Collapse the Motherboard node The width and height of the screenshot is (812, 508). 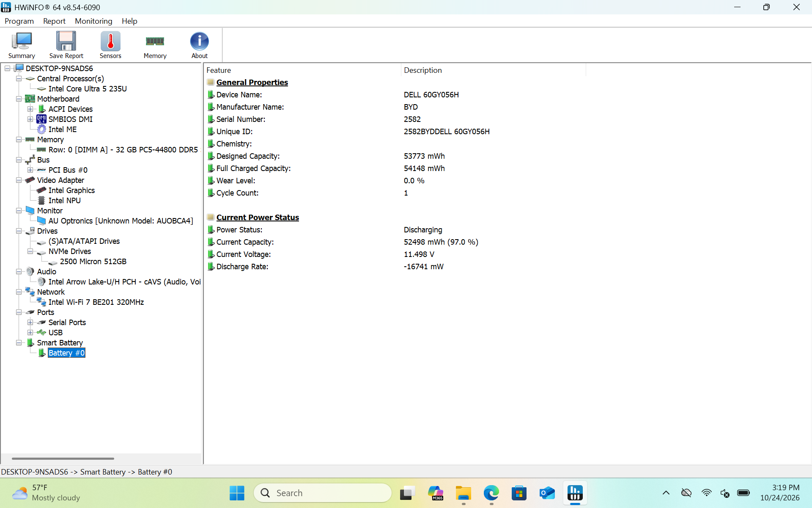pyautogui.click(x=19, y=99)
